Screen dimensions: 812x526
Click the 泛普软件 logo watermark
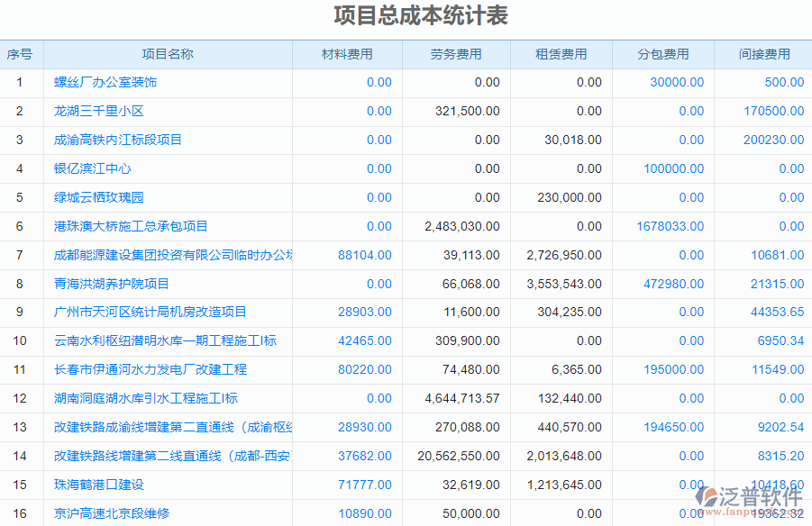click(751, 498)
